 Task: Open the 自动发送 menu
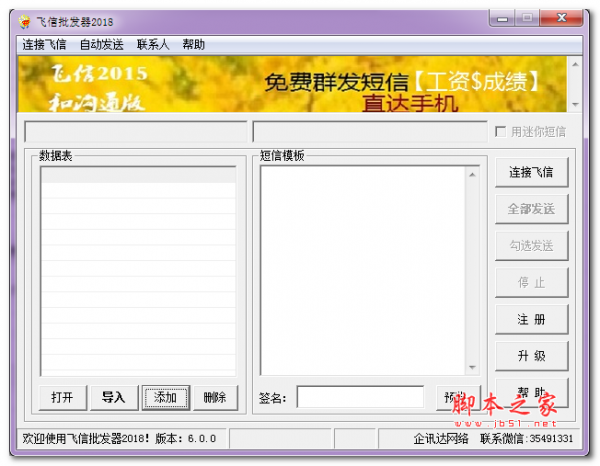pyautogui.click(x=101, y=45)
